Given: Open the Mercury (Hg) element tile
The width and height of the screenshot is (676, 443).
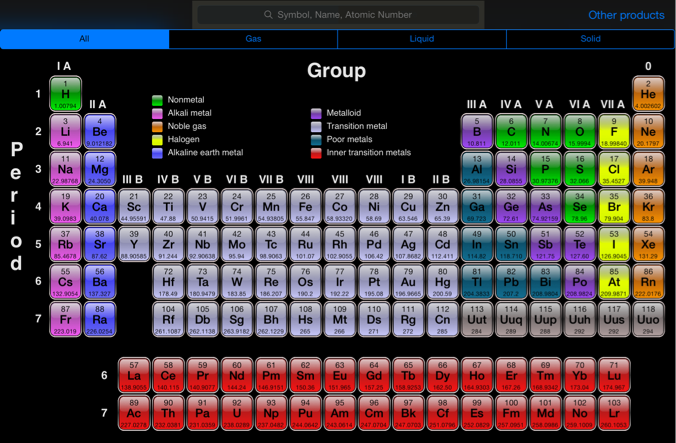Looking at the screenshot, I should coord(442,283).
